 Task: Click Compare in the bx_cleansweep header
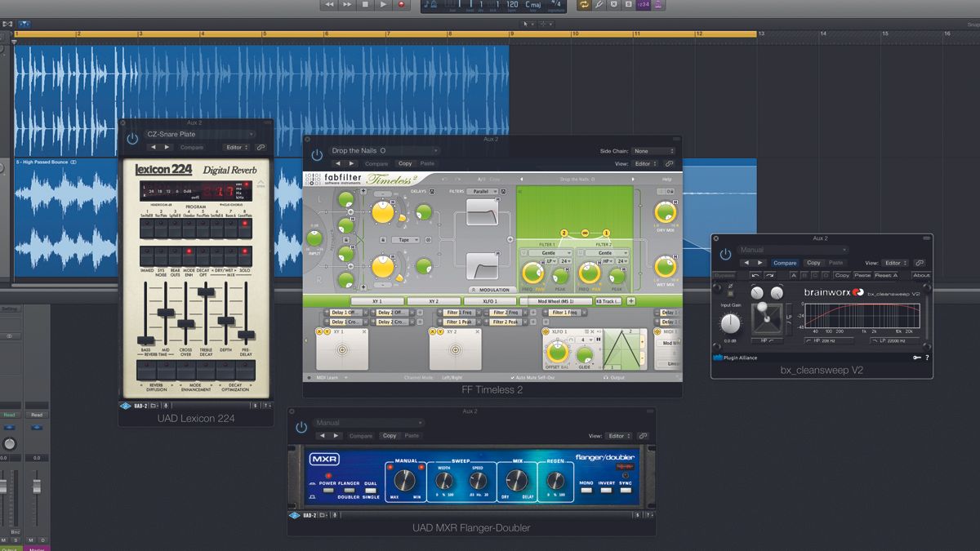[x=785, y=263]
